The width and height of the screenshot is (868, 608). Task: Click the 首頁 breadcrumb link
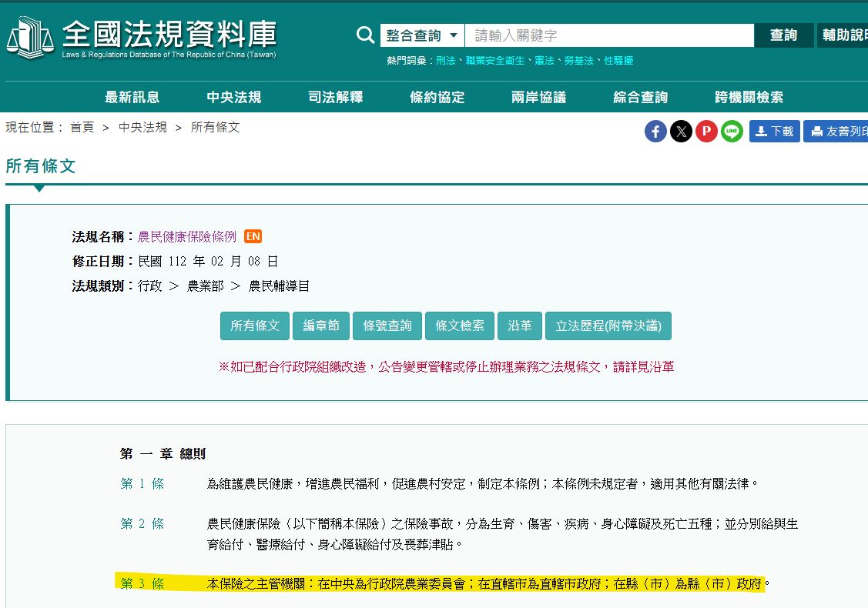coord(82,127)
